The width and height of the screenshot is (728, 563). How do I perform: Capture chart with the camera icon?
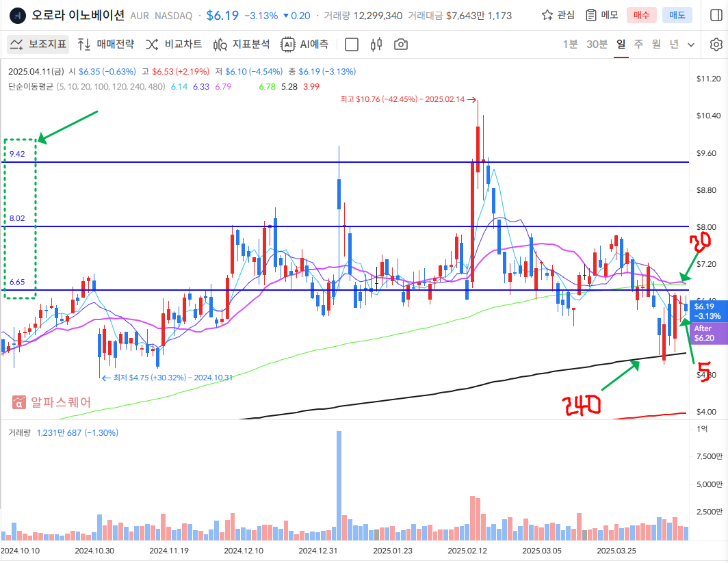coord(401,44)
